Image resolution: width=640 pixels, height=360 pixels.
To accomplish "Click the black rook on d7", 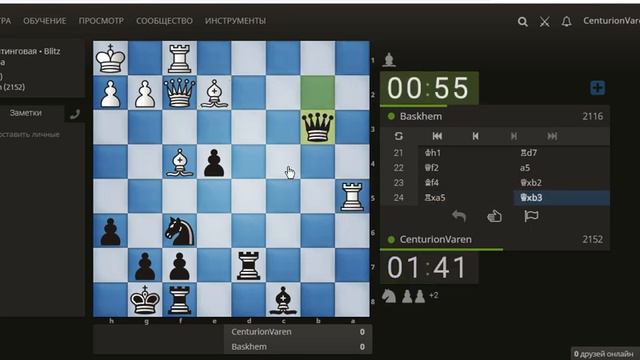I will (249, 265).
